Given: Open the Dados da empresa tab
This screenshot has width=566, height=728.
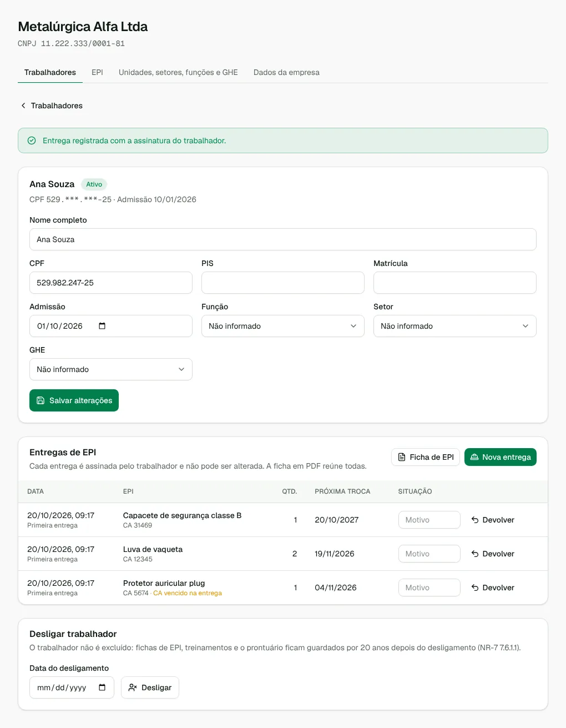Looking at the screenshot, I should (x=286, y=72).
